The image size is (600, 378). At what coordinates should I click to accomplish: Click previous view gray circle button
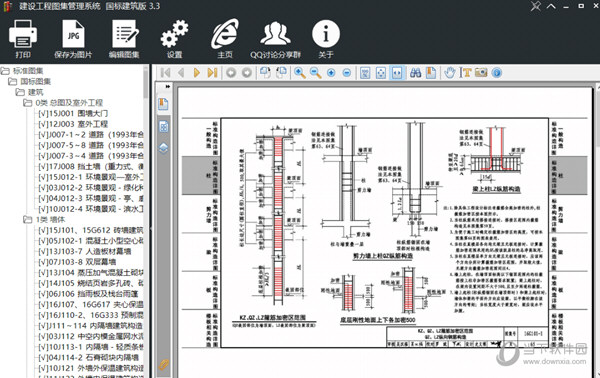231,73
